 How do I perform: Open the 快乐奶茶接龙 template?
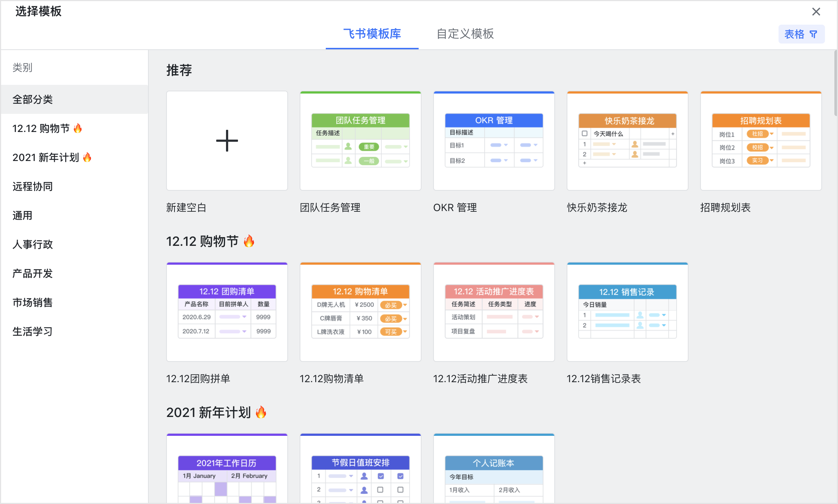pos(627,141)
